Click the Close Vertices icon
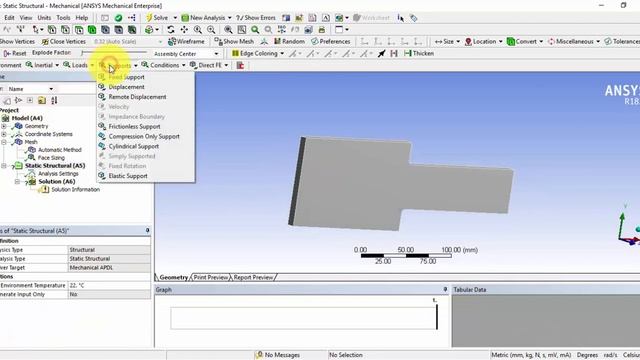 tap(45, 42)
